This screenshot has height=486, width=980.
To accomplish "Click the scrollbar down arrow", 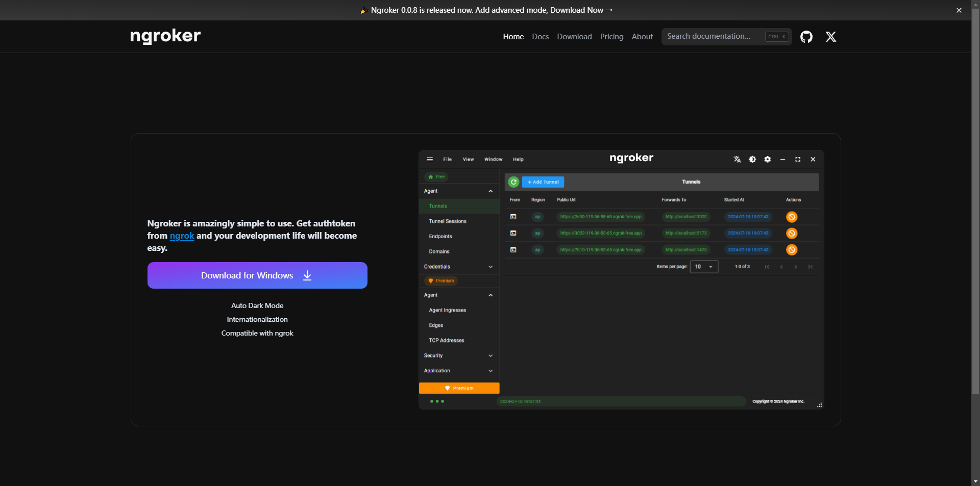I will coord(975,481).
